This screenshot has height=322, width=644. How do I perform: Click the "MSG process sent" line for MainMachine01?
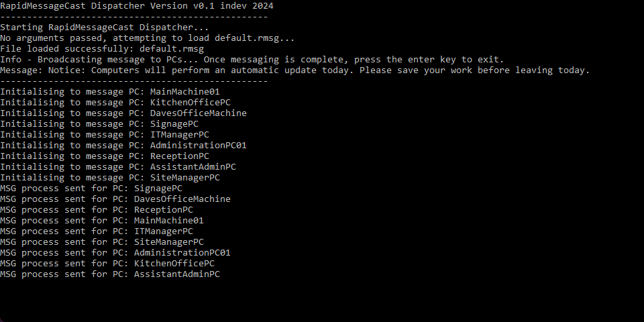coord(102,221)
